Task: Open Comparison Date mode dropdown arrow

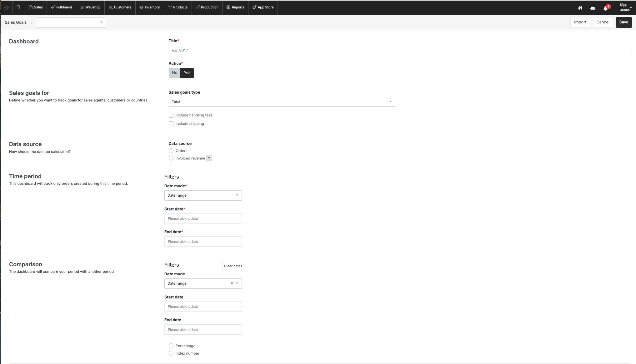Action: [237, 283]
